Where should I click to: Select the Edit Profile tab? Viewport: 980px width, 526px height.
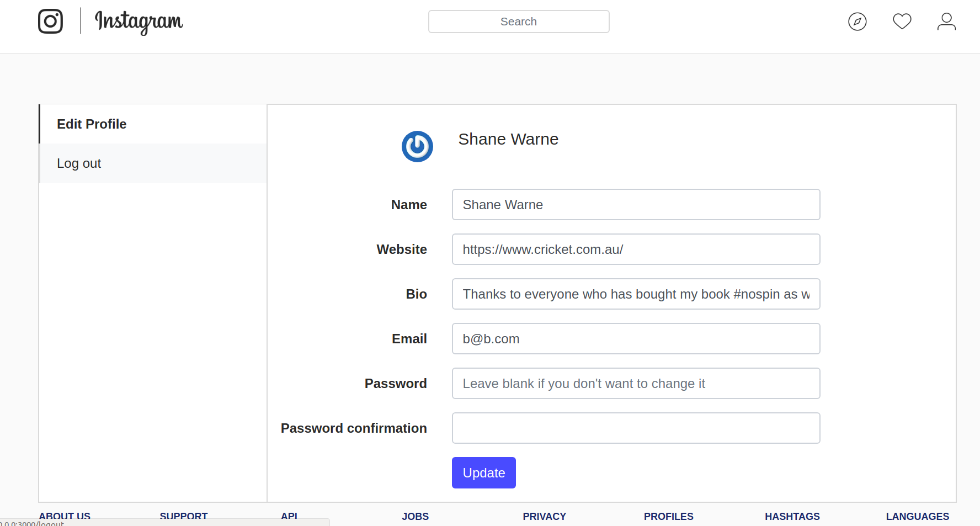tap(153, 124)
